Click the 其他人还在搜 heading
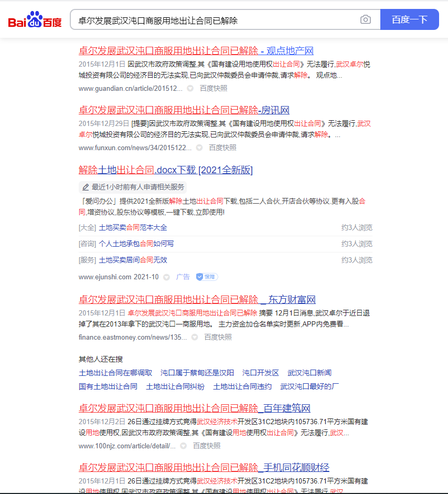This screenshot has height=494, width=448. point(100,359)
